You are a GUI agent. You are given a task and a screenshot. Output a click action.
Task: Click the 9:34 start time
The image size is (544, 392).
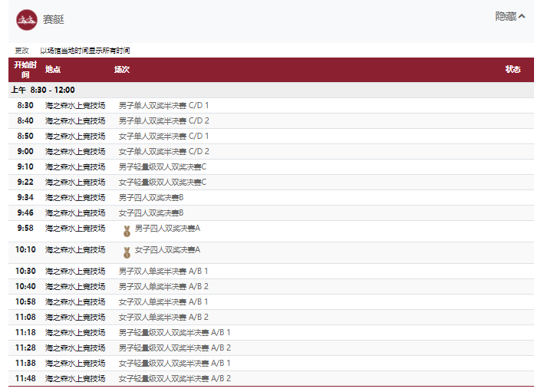click(25, 197)
